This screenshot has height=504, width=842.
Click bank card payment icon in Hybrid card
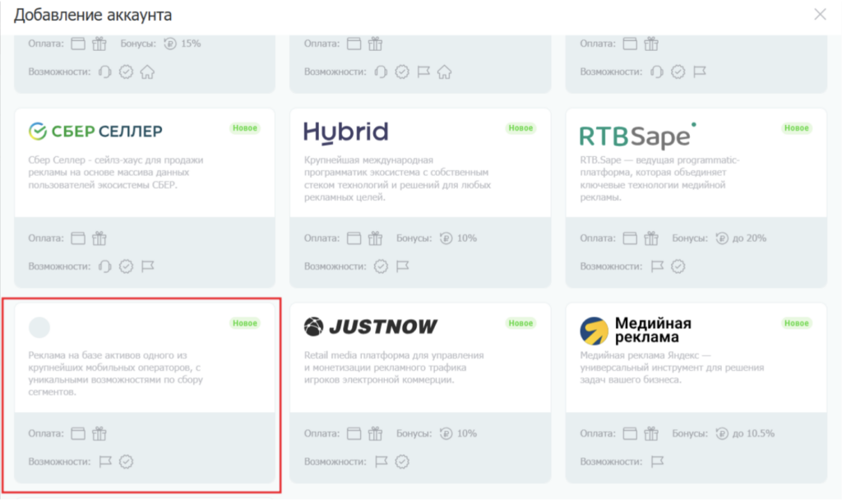(x=354, y=238)
